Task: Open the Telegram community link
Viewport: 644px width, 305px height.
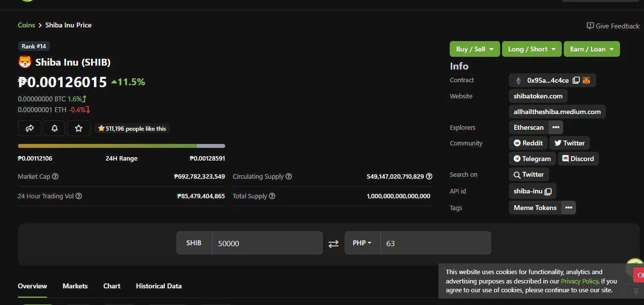Action: coord(532,159)
